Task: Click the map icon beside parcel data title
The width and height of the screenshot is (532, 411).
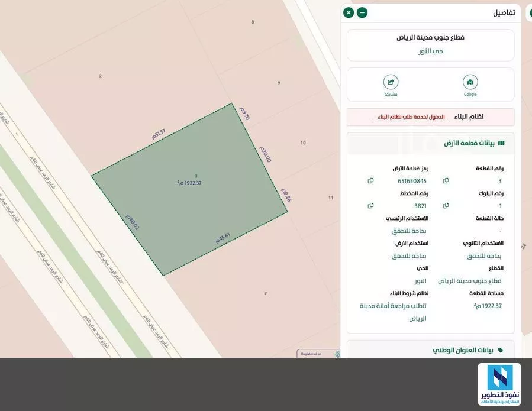Action: pos(501,143)
